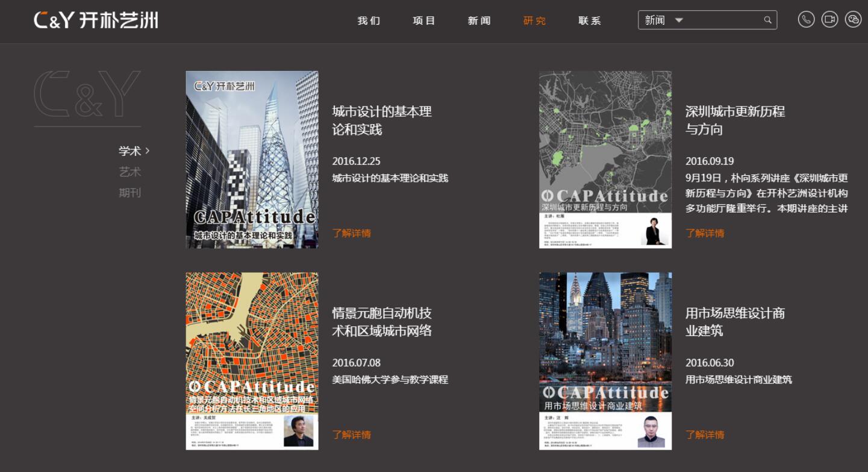The width and height of the screenshot is (868, 472).
Task: Click 了解详情 under 深圳城市更新历程与方向
Action: click(705, 233)
